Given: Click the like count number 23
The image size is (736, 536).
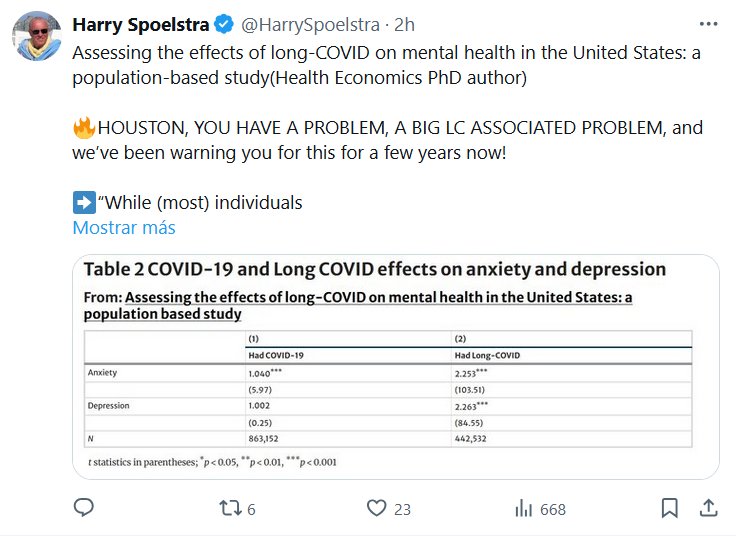Looking at the screenshot, I should click(x=402, y=509).
